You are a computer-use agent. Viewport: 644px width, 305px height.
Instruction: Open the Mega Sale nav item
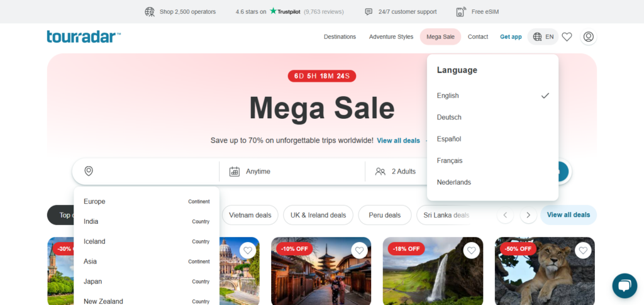[x=440, y=37]
